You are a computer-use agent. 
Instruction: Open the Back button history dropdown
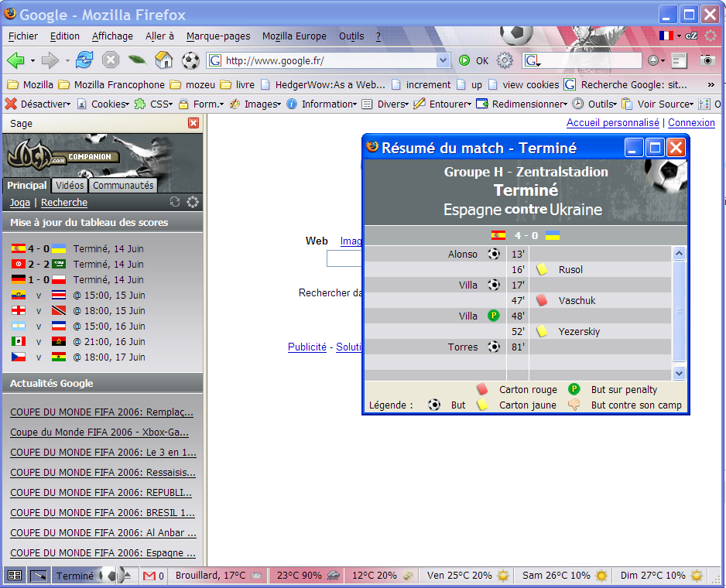click(x=33, y=60)
